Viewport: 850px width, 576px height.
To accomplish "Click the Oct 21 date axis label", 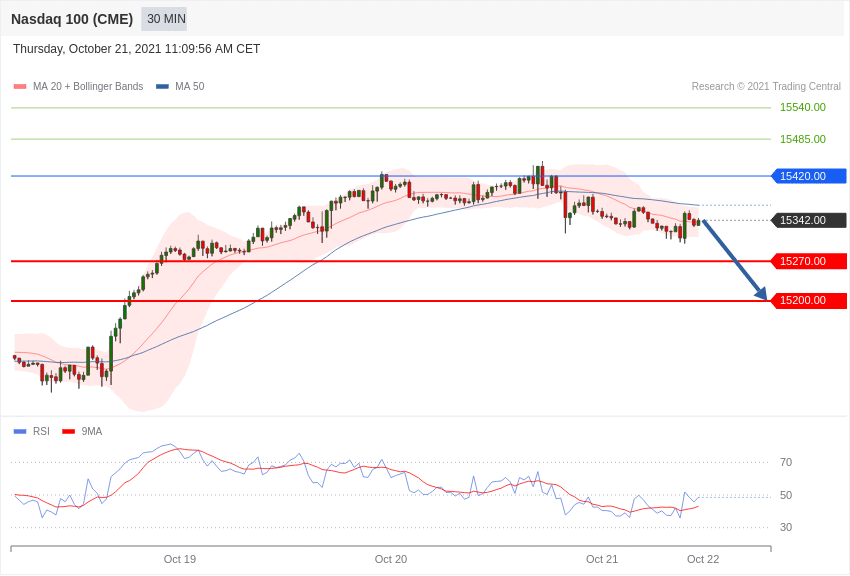I will pos(601,559).
